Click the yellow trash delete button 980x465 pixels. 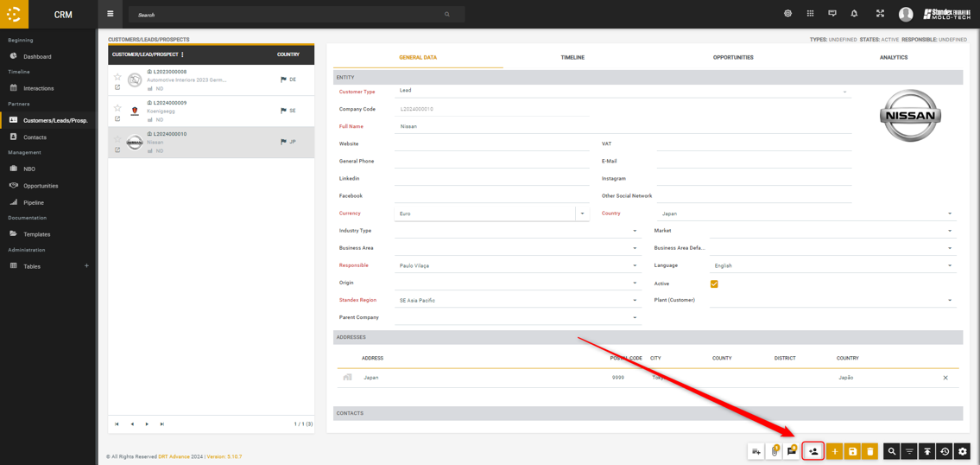[870, 451]
